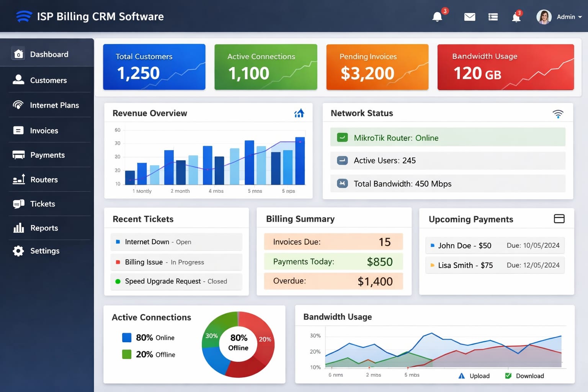Open Settings menu item
Viewport: 588px width, 392px height.
47,251
